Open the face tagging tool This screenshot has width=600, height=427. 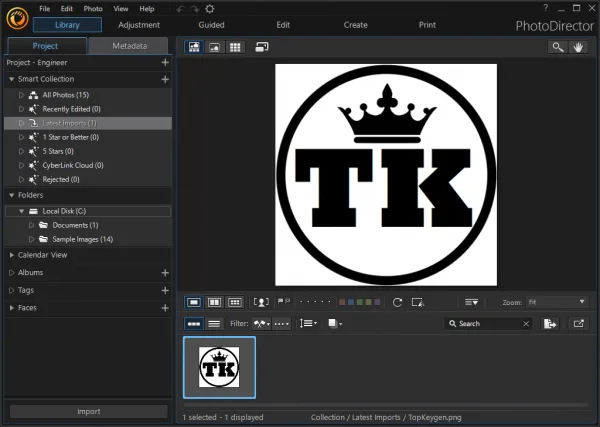click(261, 302)
